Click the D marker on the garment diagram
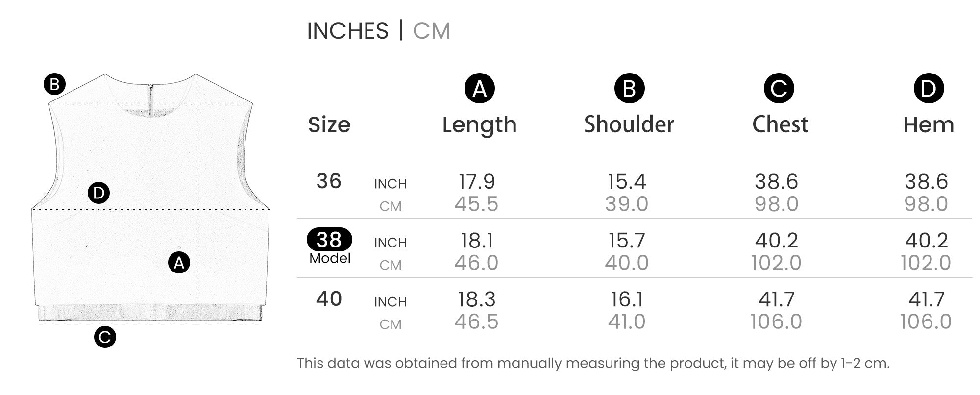Viewport: 980px width, 395px height. pyautogui.click(x=98, y=193)
